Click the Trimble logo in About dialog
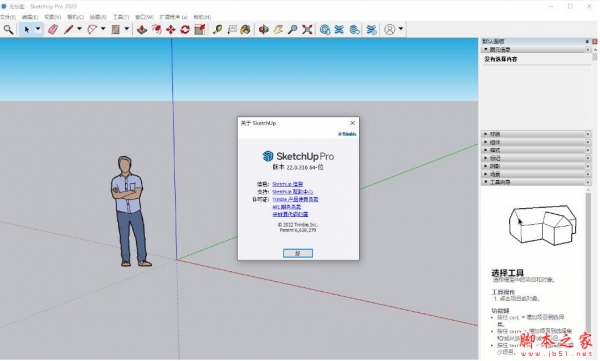This screenshot has height=361, width=600. (x=347, y=134)
